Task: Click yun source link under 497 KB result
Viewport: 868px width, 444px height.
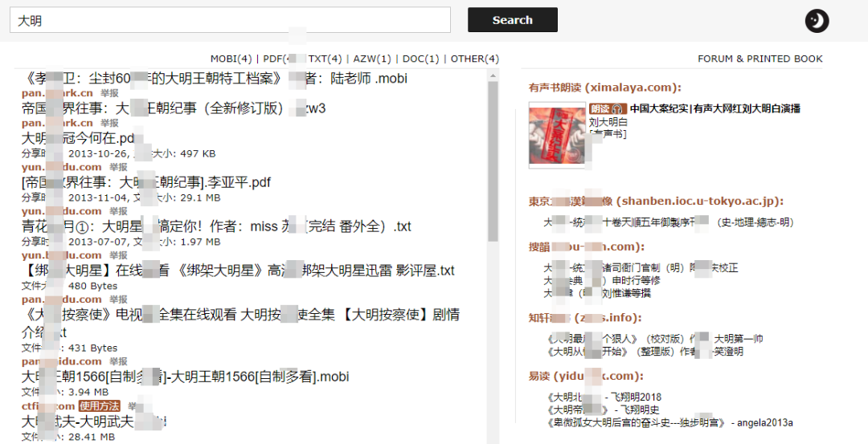Action: [x=62, y=167]
